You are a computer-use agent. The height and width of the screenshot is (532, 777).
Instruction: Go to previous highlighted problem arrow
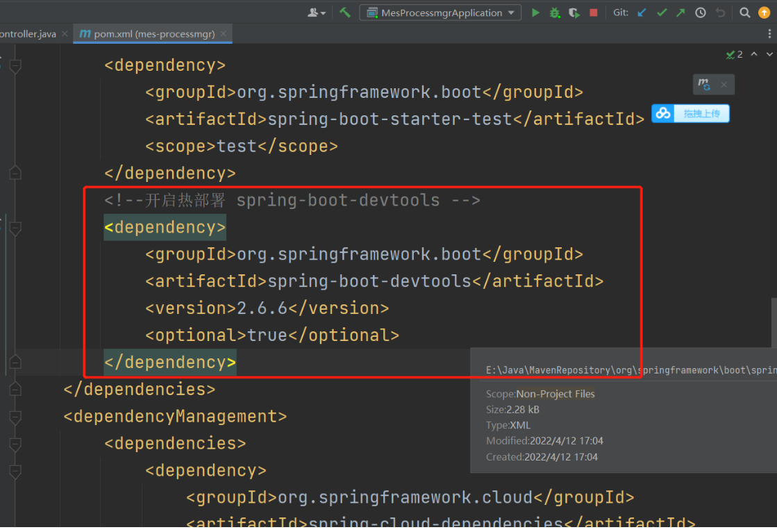pyautogui.click(x=753, y=54)
